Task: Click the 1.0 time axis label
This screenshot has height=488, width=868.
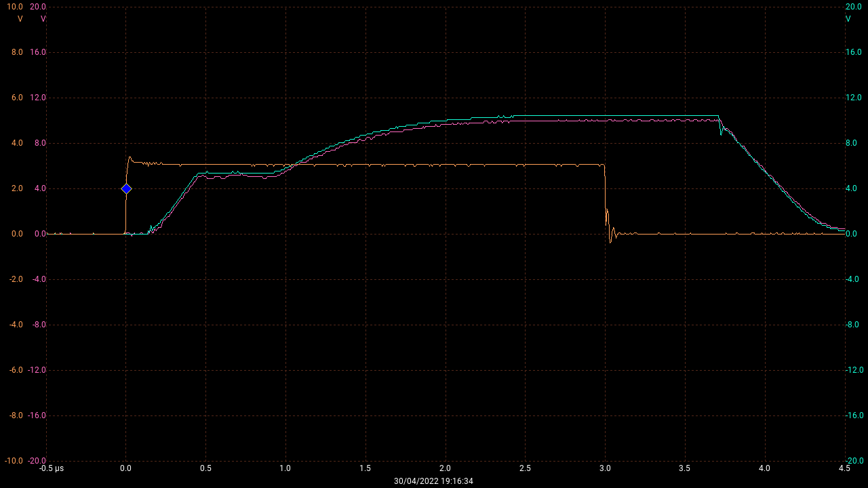Action: [x=285, y=468]
